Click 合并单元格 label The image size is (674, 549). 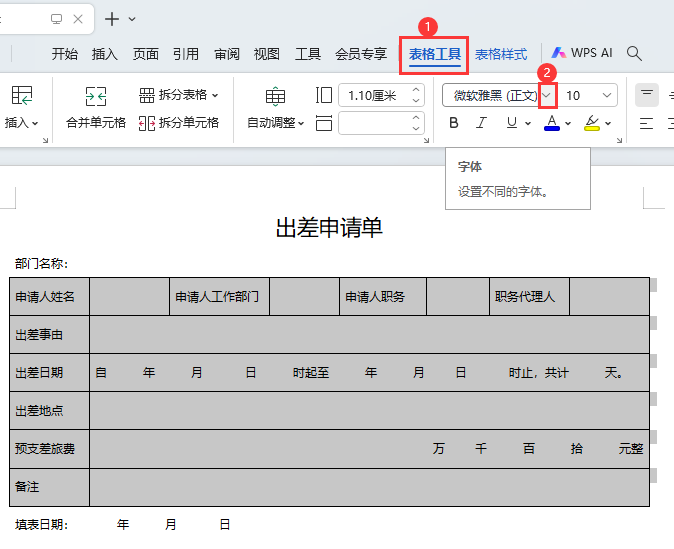point(96,123)
